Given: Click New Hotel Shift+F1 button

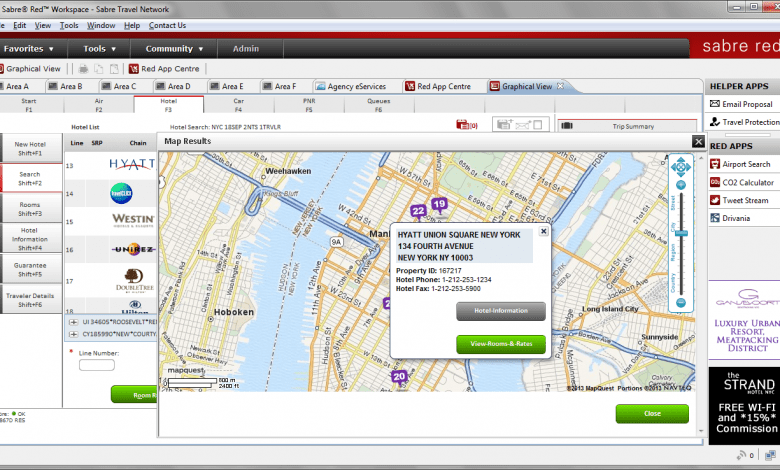Looking at the screenshot, I should pos(30,148).
